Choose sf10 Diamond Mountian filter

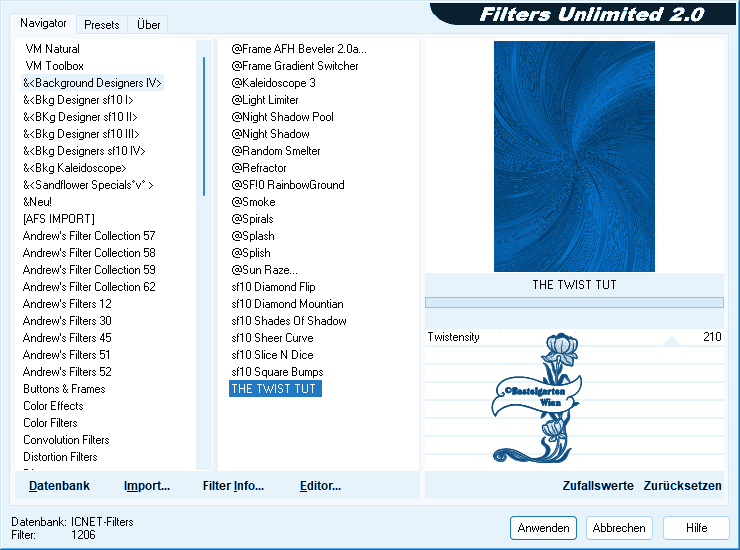point(287,304)
